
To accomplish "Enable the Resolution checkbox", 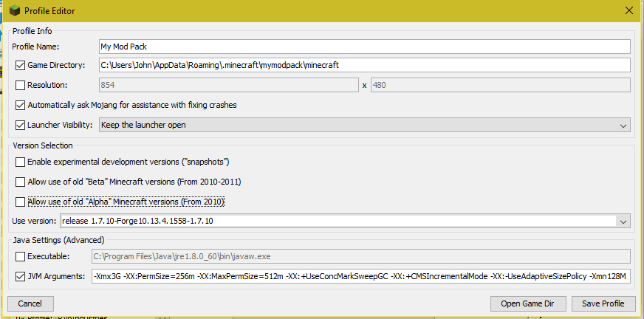I will [20, 85].
